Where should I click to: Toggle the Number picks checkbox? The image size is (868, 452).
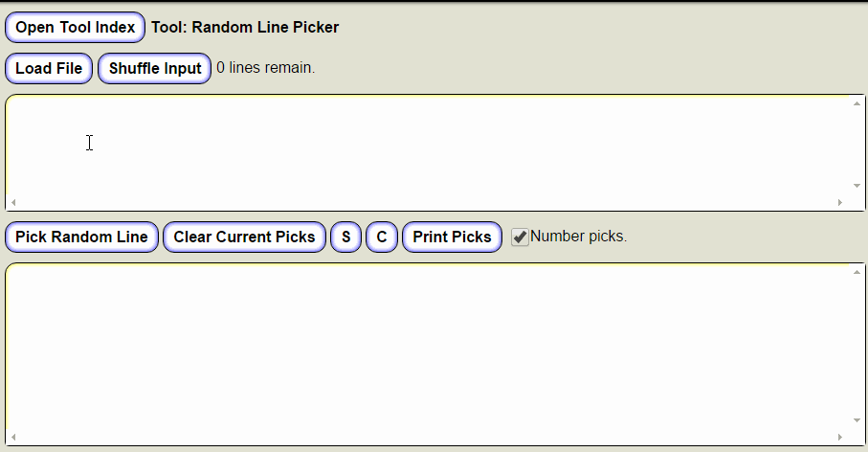click(x=520, y=237)
